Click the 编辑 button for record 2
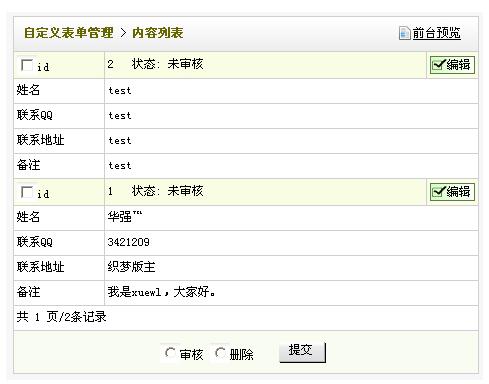Image resolution: width=489 pixels, height=384 pixels. pos(452,65)
